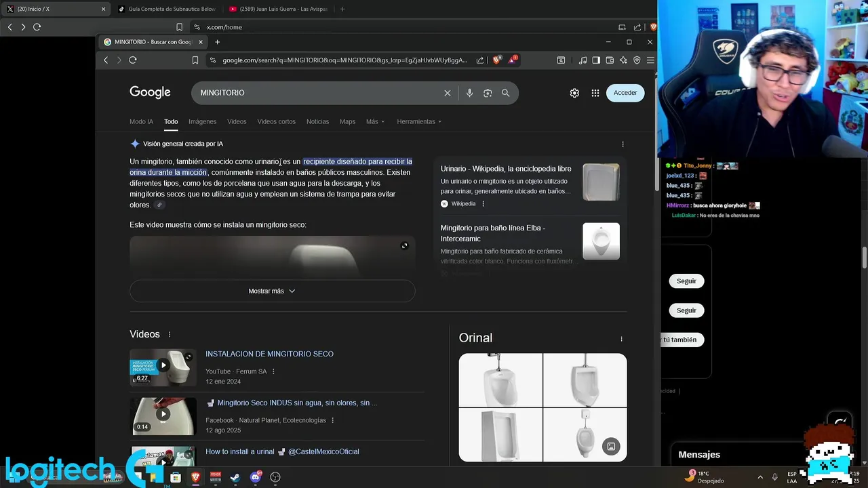This screenshot has width=868, height=488.
Task: Open the weather widget showing 18°C
Action: (x=705, y=476)
